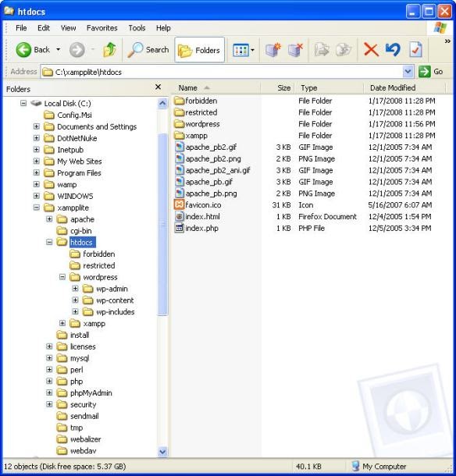The height and width of the screenshot is (476, 456).
Task: Click the blue Undo arrow icon
Action: [393, 50]
